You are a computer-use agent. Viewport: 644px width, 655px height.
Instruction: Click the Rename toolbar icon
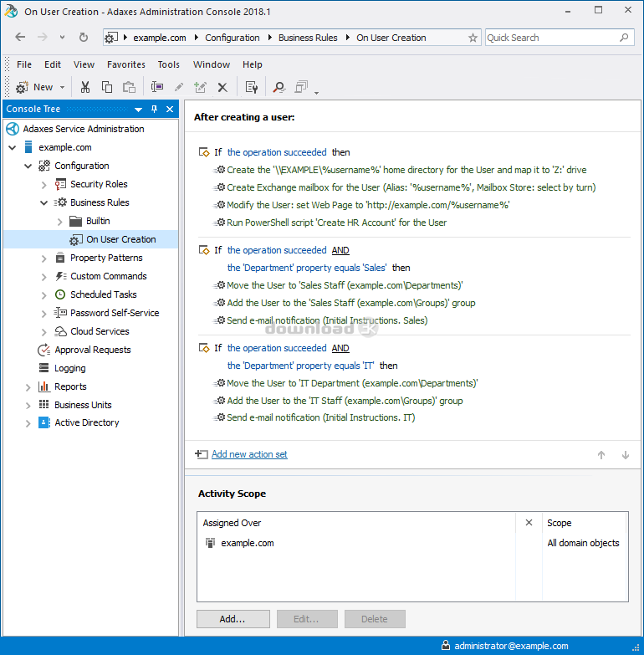[x=157, y=87]
